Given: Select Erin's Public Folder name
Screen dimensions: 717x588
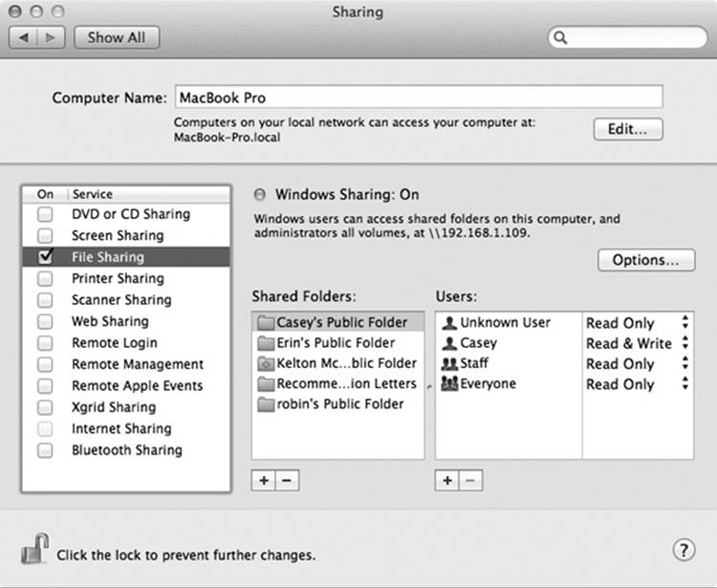Looking at the screenshot, I should pos(336,343).
